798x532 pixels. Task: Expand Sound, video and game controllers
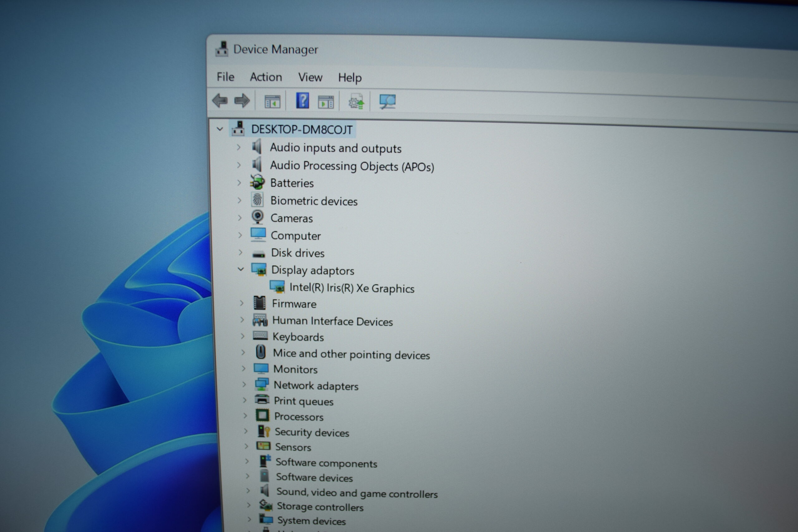click(x=248, y=490)
